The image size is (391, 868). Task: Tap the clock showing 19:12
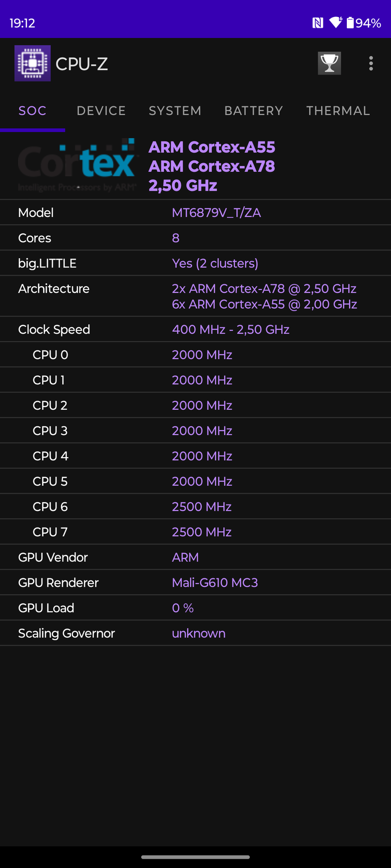pos(22,23)
